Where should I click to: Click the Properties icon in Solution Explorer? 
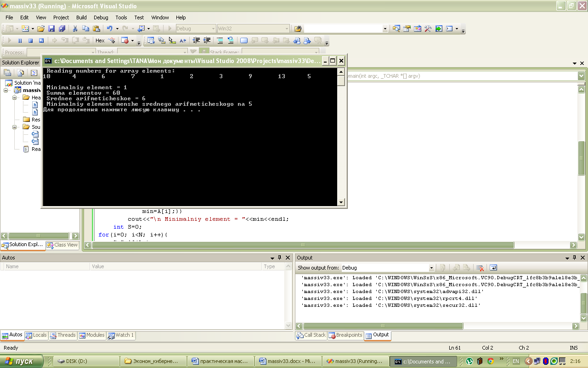point(7,73)
